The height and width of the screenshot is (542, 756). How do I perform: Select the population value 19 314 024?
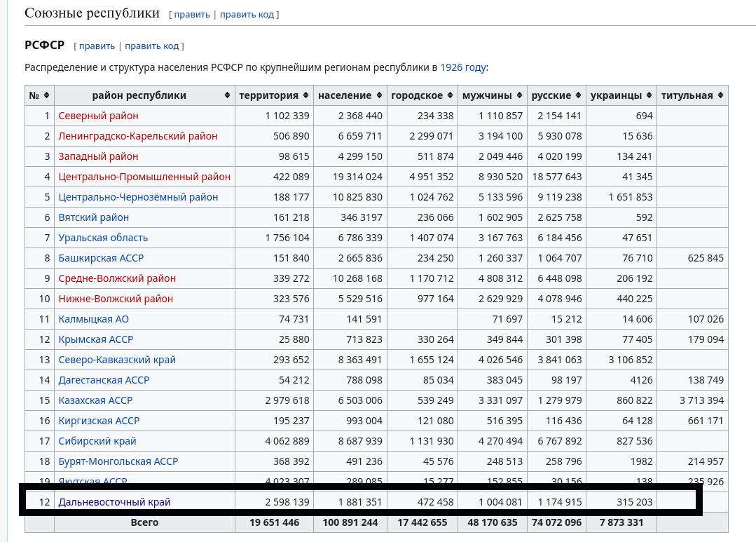point(357,177)
